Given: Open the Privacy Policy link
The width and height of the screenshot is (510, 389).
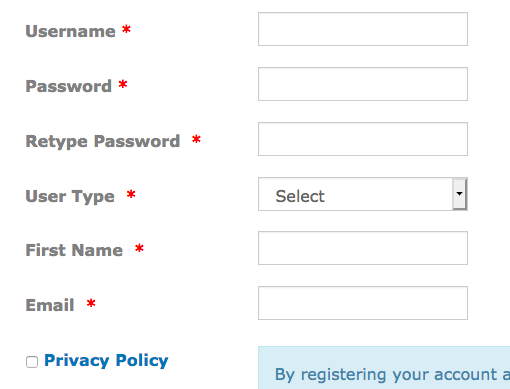Looking at the screenshot, I should click(106, 361).
